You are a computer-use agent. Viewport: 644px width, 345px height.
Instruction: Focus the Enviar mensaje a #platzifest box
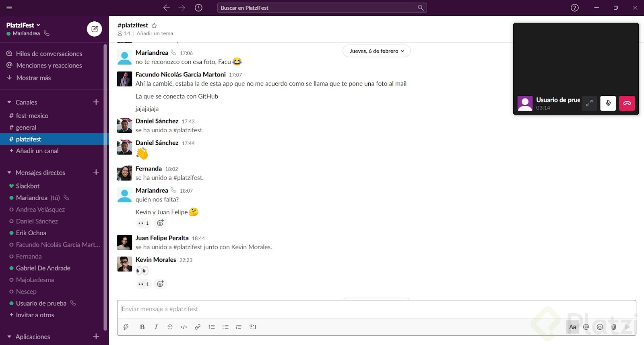376,309
